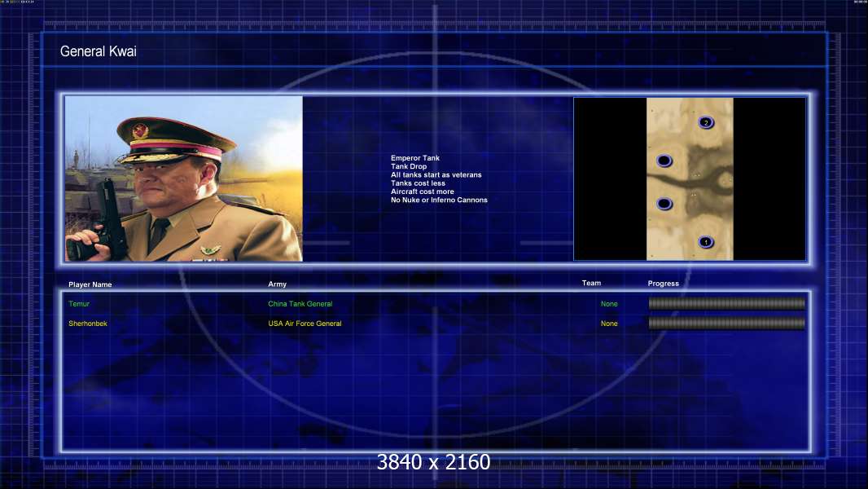Screen dimensions: 868x489
Task: Click the map preview thumbnail
Action: 690,178
